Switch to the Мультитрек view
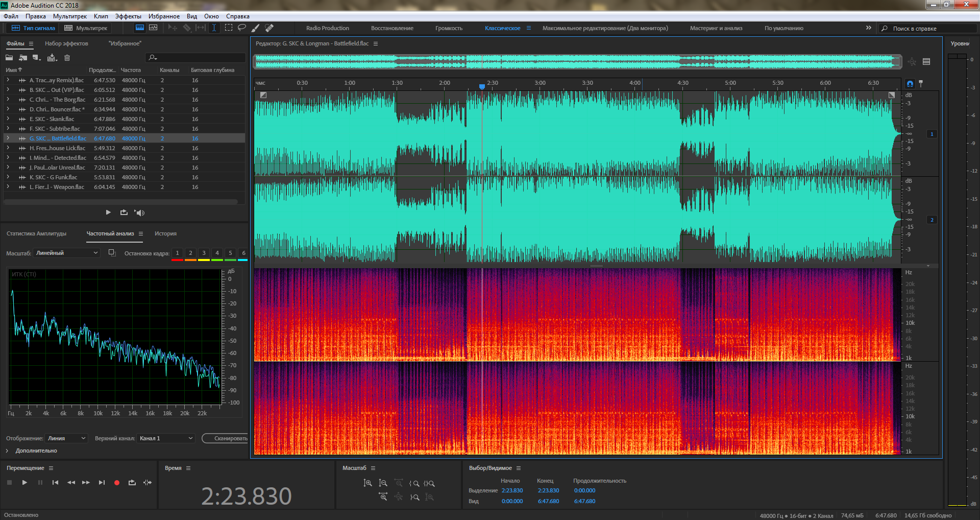This screenshot has width=980, height=520. coord(86,28)
